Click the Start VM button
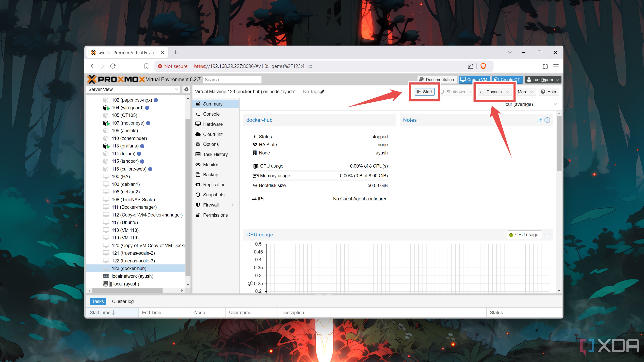644x362 pixels. tap(424, 92)
